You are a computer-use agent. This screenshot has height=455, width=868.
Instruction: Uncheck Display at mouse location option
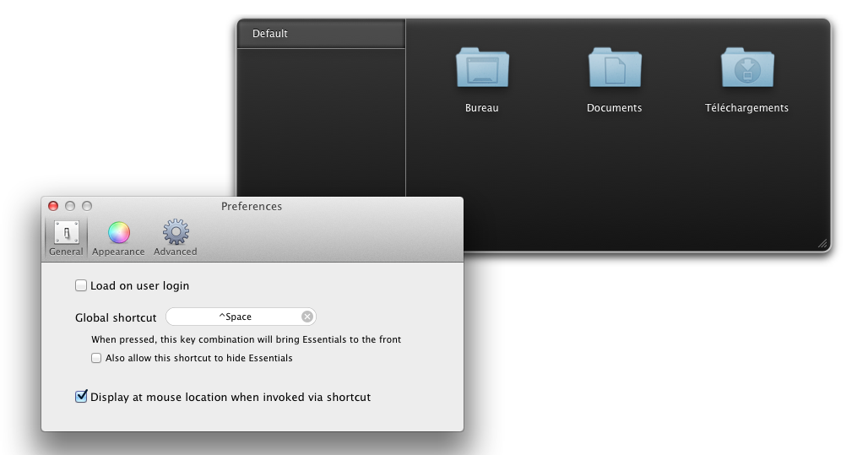[x=81, y=397]
